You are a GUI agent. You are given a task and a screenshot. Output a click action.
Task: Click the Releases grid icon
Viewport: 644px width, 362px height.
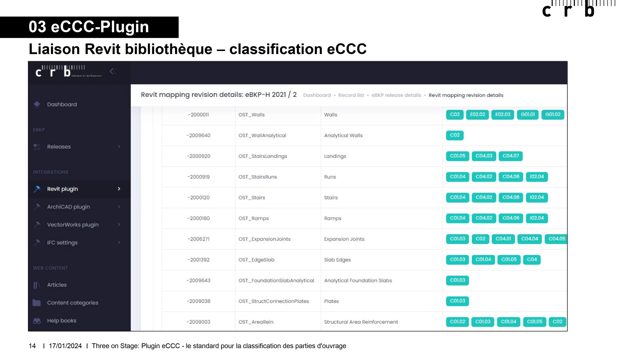37,147
